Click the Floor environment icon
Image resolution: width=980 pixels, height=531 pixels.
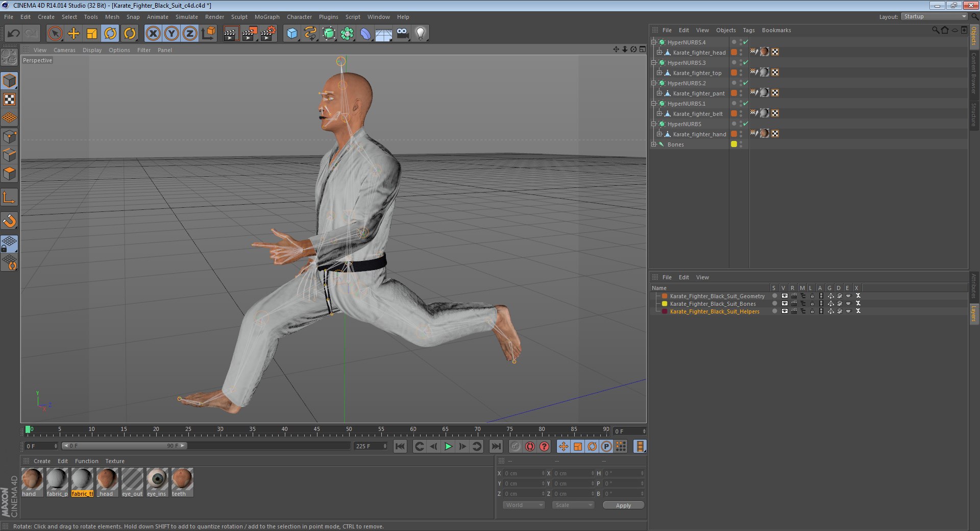384,34
